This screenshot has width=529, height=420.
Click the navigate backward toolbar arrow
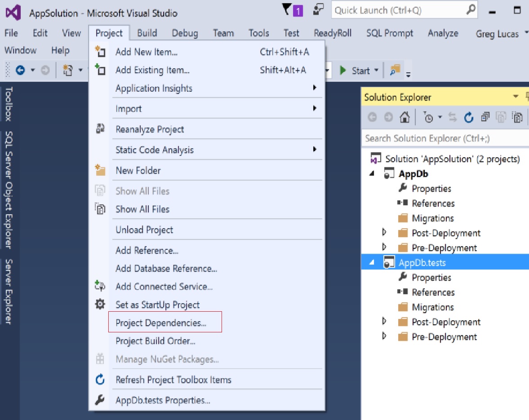click(x=20, y=70)
